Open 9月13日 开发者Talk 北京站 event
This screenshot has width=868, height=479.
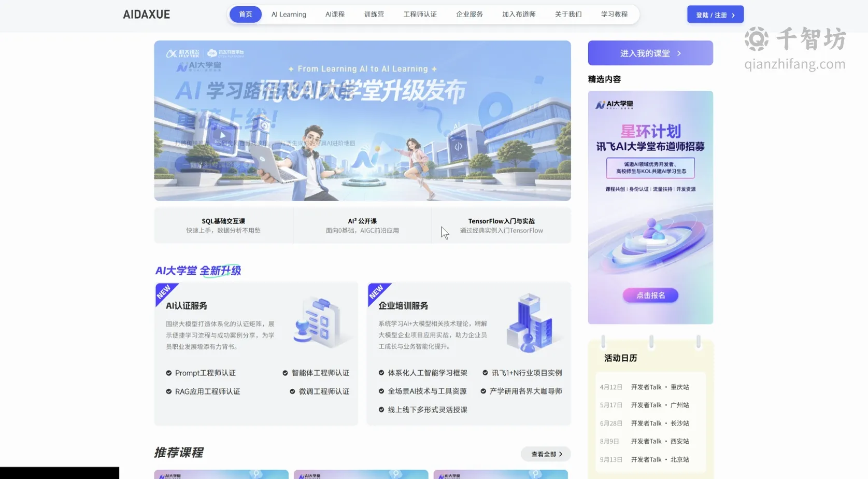click(x=645, y=460)
